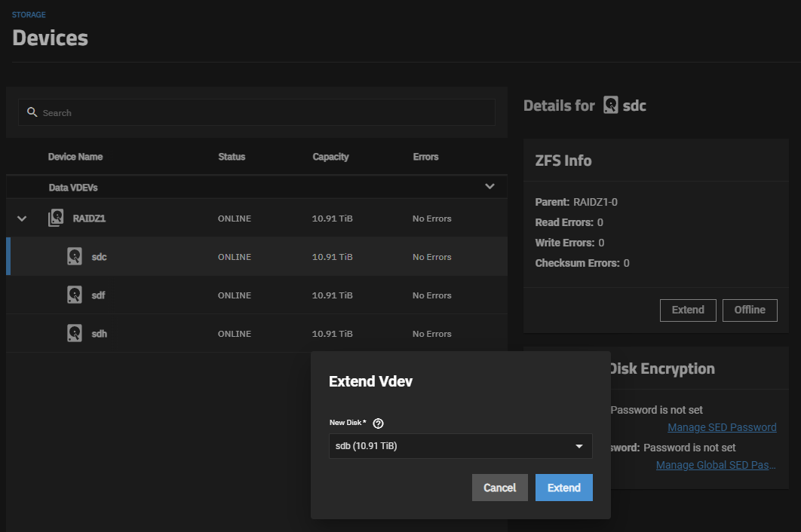Viewport: 801px width, 532px height.
Task: Click the search magnifier icon
Action: 32,112
